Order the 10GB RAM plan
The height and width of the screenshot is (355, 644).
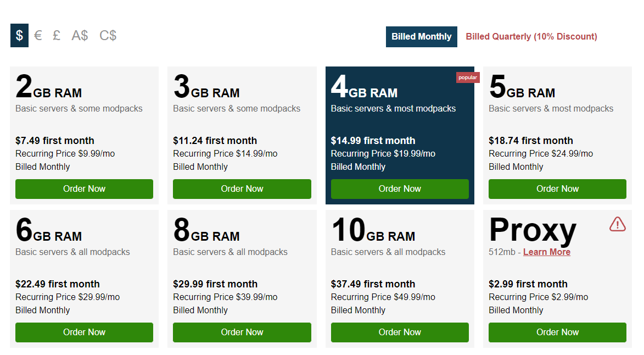click(x=400, y=332)
